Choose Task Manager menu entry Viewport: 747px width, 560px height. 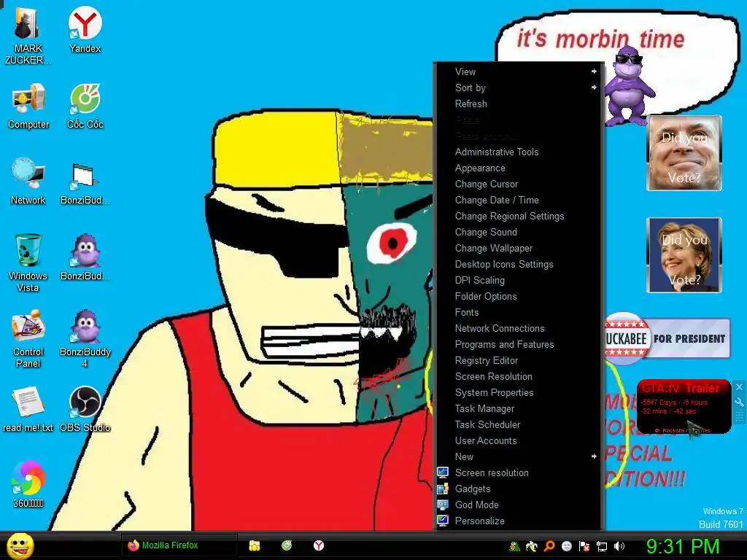[519, 408]
